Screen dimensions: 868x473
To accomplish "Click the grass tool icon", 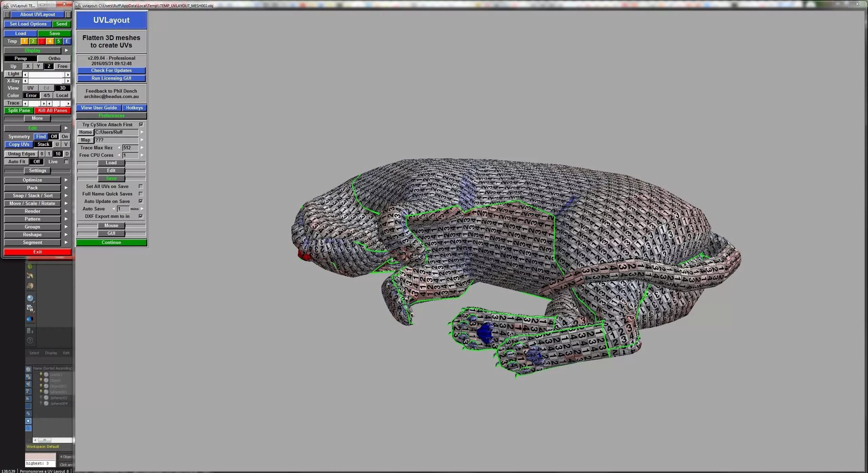I will [30, 266].
